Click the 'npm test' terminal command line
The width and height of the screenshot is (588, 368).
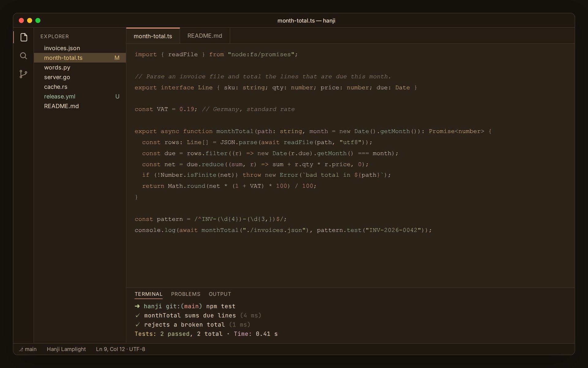185,306
